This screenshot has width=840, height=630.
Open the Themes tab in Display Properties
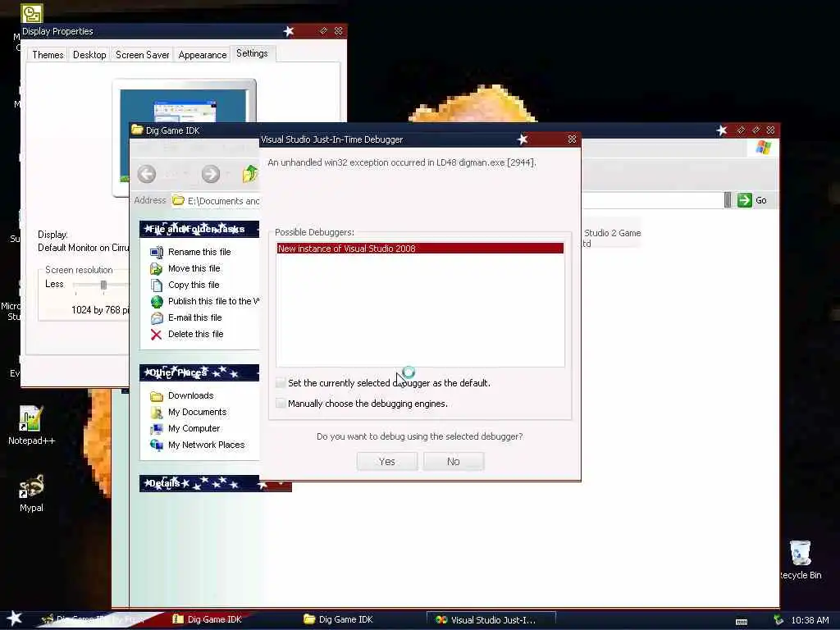48,55
